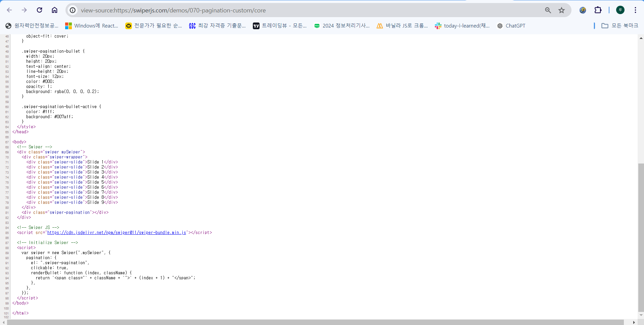Open the 전문가가 필요한 순 bookmark

(153, 26)
